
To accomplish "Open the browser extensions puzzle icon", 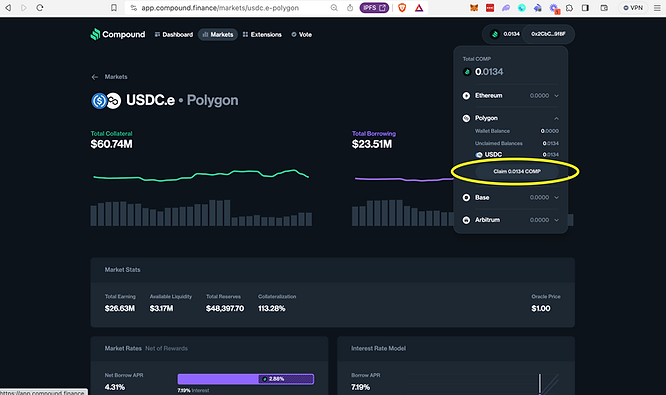I will click(570, 8).
